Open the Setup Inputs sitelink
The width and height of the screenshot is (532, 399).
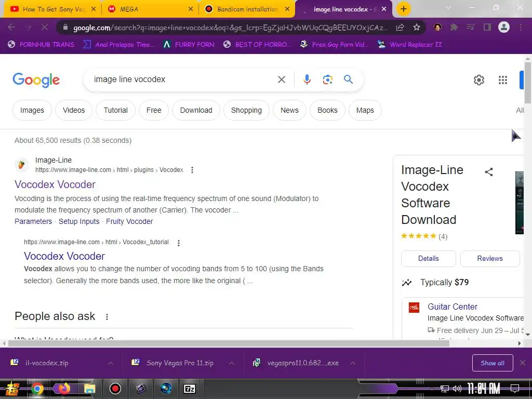(x=79, y=221)
